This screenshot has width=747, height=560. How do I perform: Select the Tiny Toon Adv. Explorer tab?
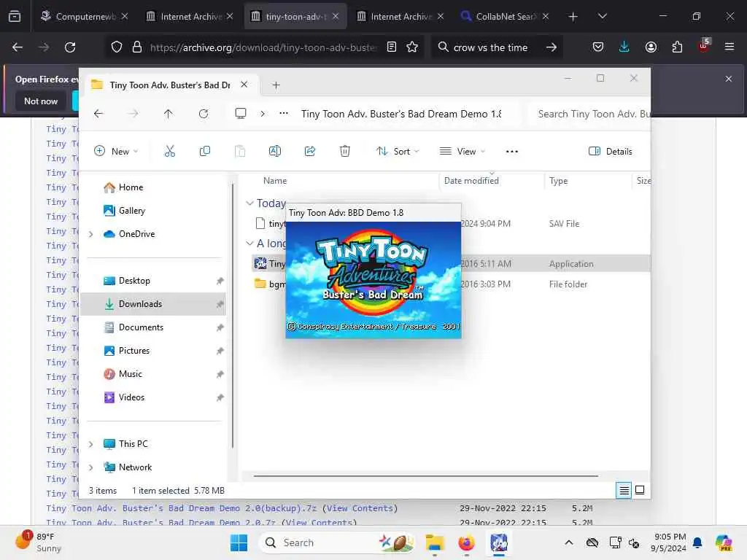[x=169, y=85]
